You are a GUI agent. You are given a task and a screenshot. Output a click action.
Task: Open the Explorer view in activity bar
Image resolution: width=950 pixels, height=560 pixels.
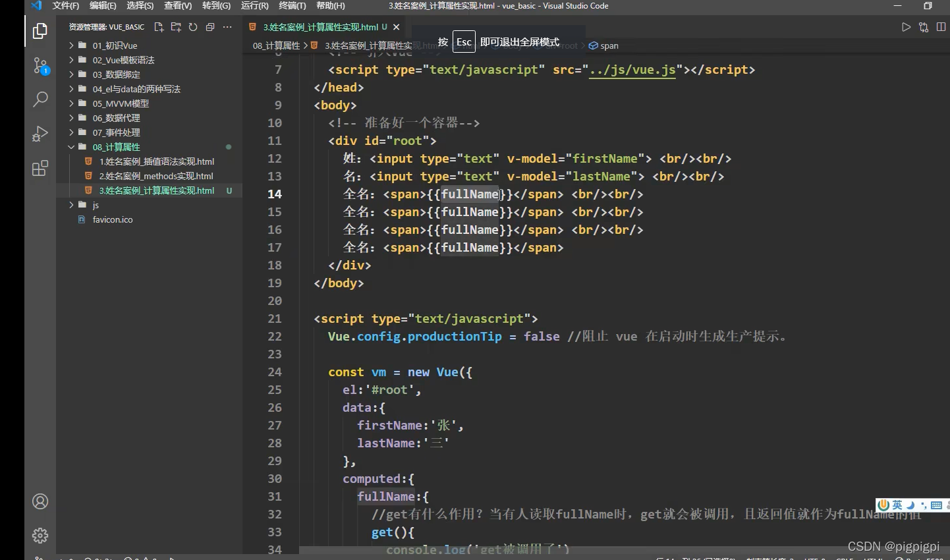[40, 31]
